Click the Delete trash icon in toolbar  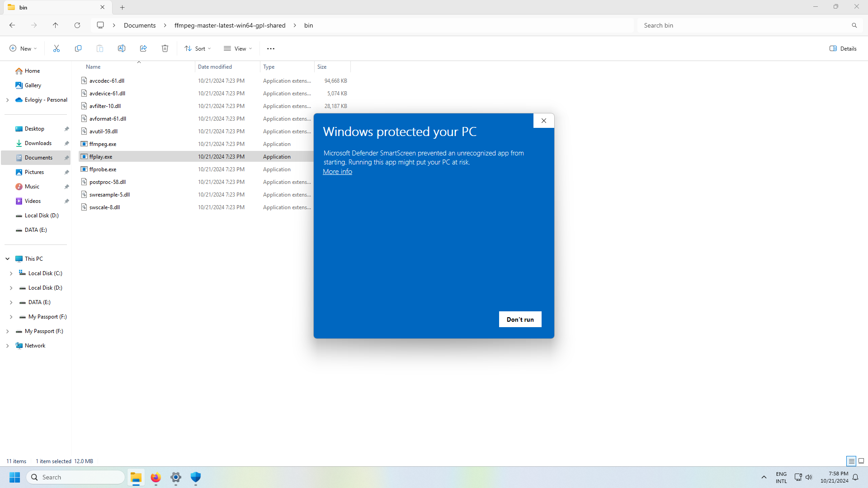(165, 48)
